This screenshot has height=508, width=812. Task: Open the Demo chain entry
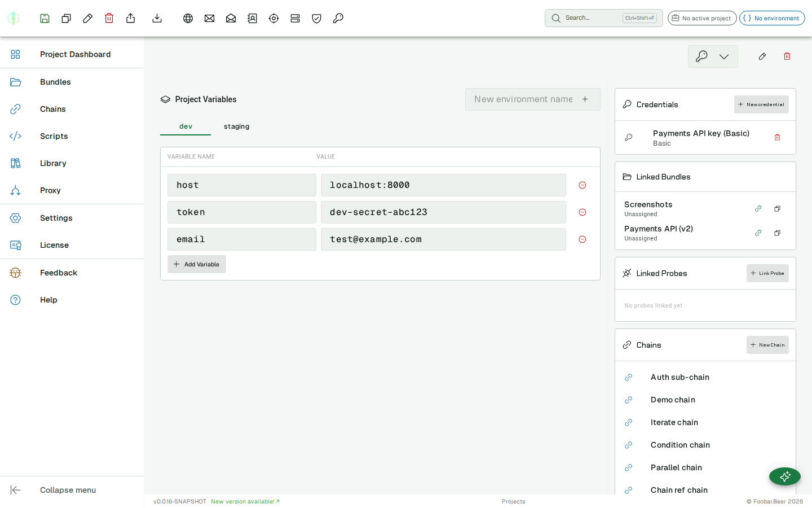[705, 400]
